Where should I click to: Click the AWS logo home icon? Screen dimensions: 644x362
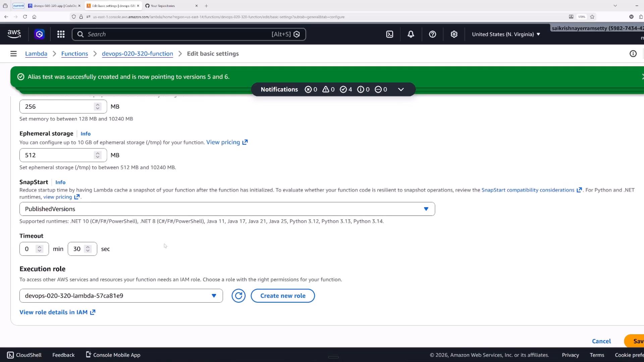[x=14, y=34]
